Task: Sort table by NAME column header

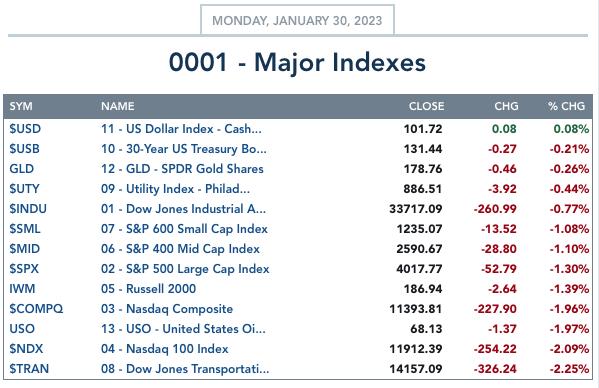Action: [x=118, y=106]
